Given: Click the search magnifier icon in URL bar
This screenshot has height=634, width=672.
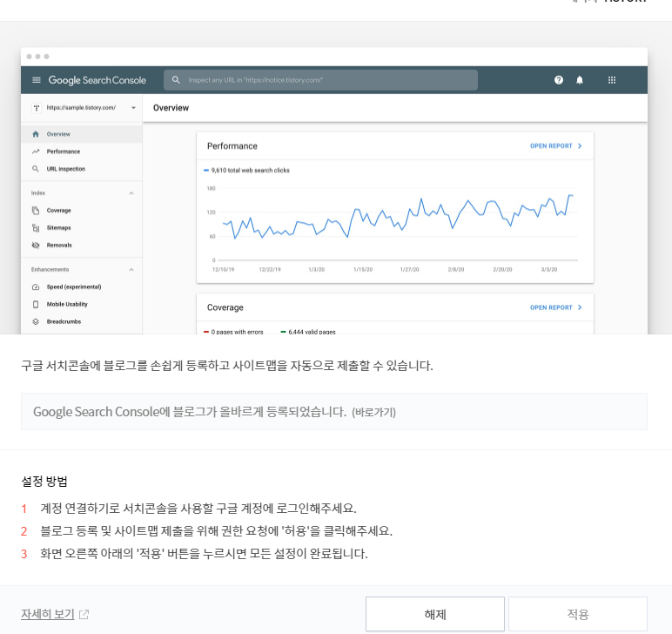Looking at the screenshot, I should [176, 80].
